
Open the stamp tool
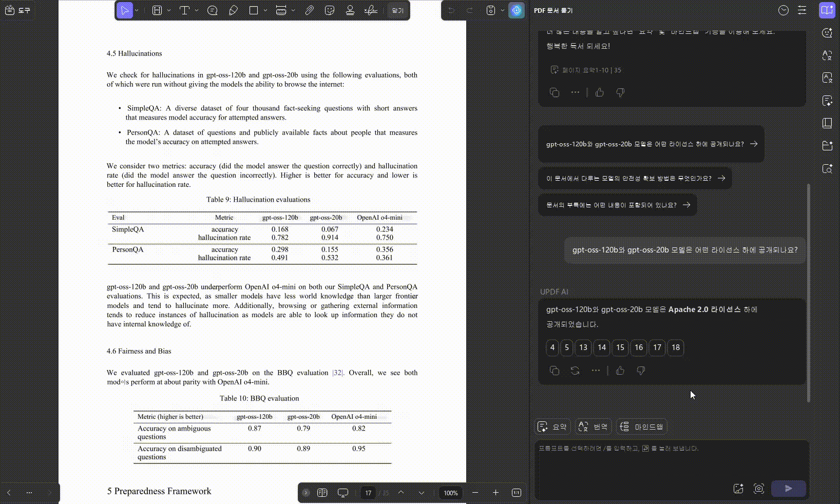[x=350, y=10]
